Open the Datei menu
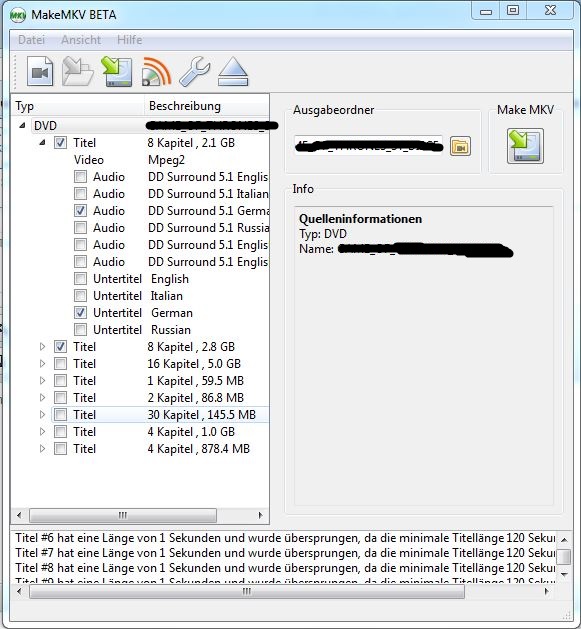Viewport: 581px width, 629px height. pos(31,40)
